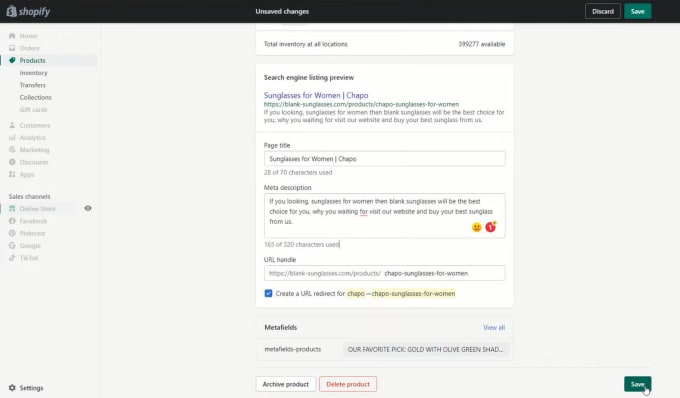Image resolution: width=680 pixels, height=398 pixels.
Task: Click the Meta description text area
Action: click(385, 215)
